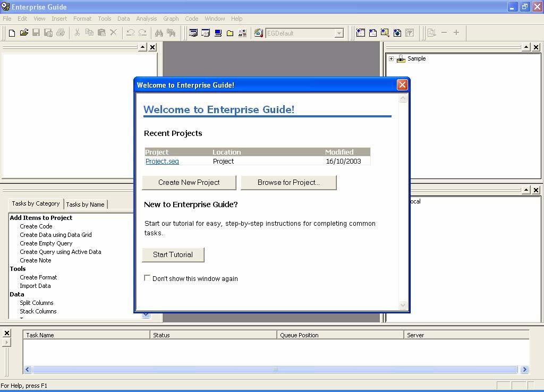Click the Sample server icon in tree

coord(401,58)
